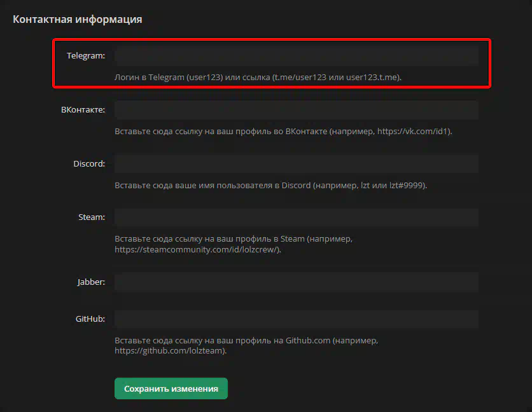
Task: Focus the GitHub profile link field
Action: point(296,319)
